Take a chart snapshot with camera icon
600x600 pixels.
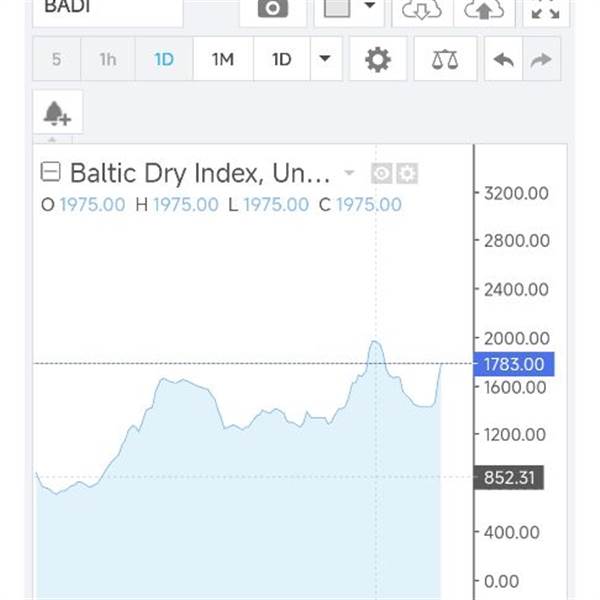(272, 9)
